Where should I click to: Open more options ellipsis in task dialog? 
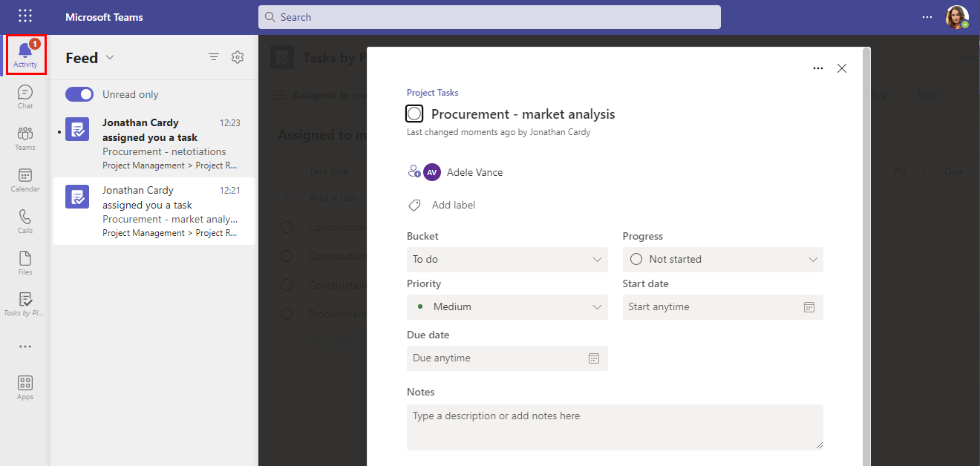coord(818,68)
